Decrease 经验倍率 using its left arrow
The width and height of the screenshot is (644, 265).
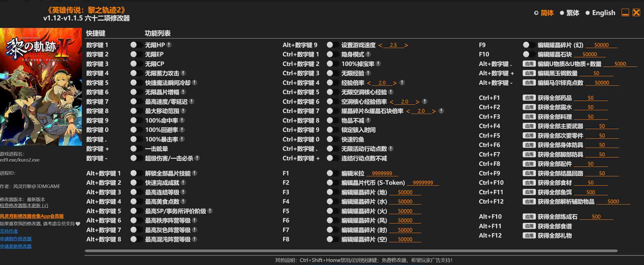click(x=369, y=83)
